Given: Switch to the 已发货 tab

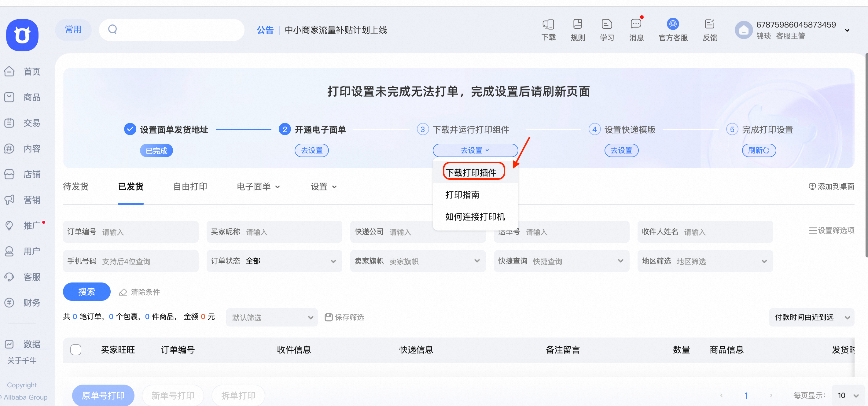Looking at the screenshot, I should coord(131,187).
